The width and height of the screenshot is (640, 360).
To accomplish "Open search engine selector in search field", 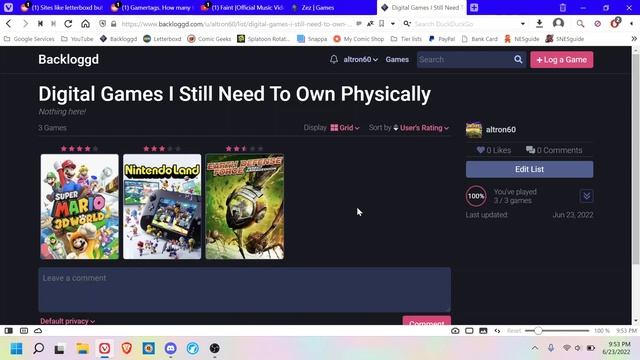I will [x=407, y=24].
